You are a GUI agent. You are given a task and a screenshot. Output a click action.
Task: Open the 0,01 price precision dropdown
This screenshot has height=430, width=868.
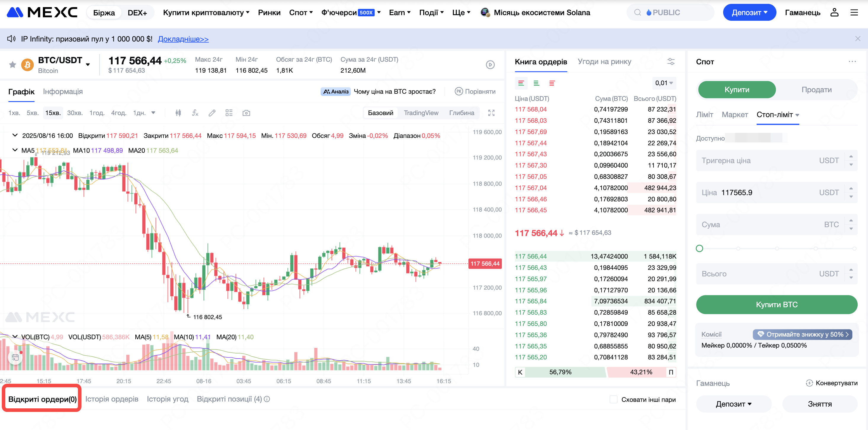[664, 83]
